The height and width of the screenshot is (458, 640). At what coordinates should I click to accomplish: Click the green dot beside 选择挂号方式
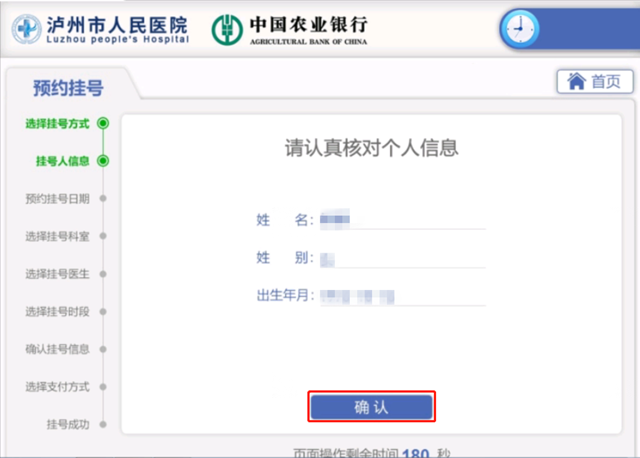tap(103, 124)
